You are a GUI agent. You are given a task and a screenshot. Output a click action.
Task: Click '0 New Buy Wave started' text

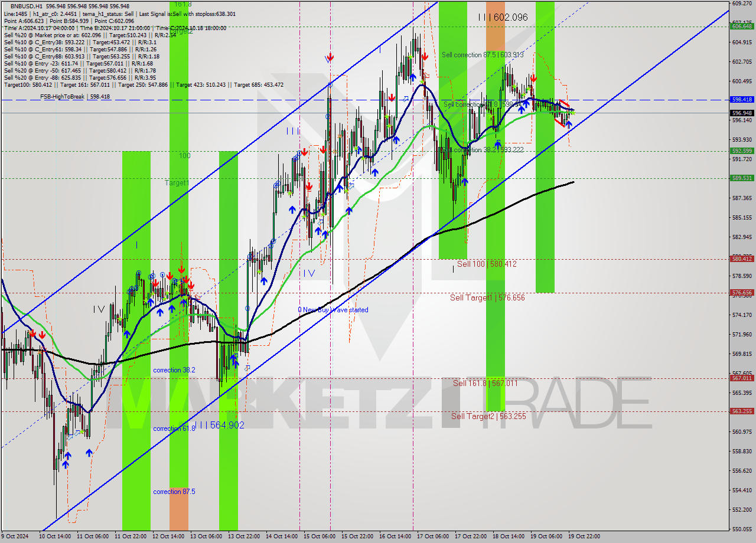pyautogui.click(x=333, y=310)
